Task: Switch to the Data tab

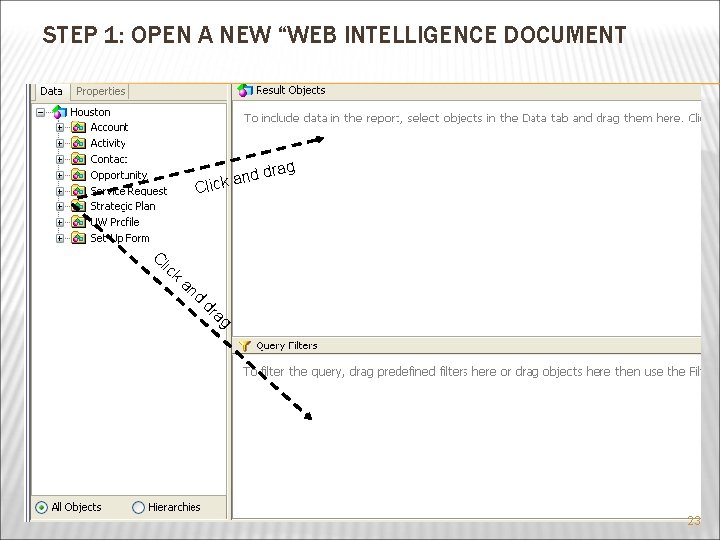Action: point(51,91)
